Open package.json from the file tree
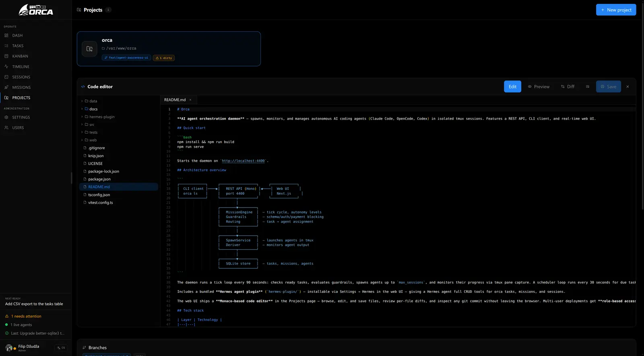The height and width of the screenshot is (356, 644). point(119,179)
